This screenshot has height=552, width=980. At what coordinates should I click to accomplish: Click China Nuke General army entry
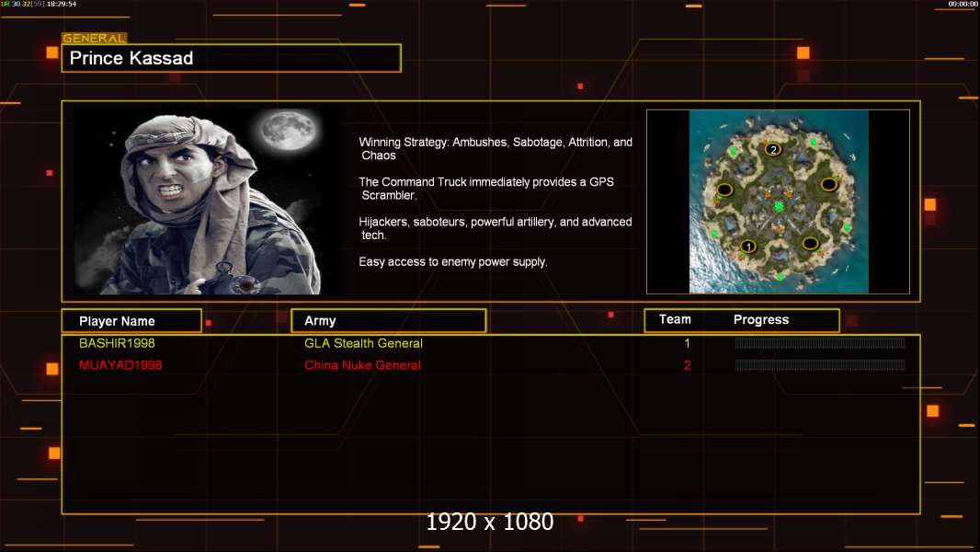[x=362, y=365]
